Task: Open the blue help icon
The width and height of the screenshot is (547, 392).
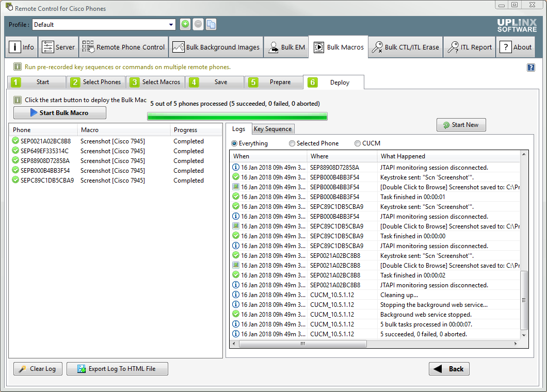Action: coord(530,67)
